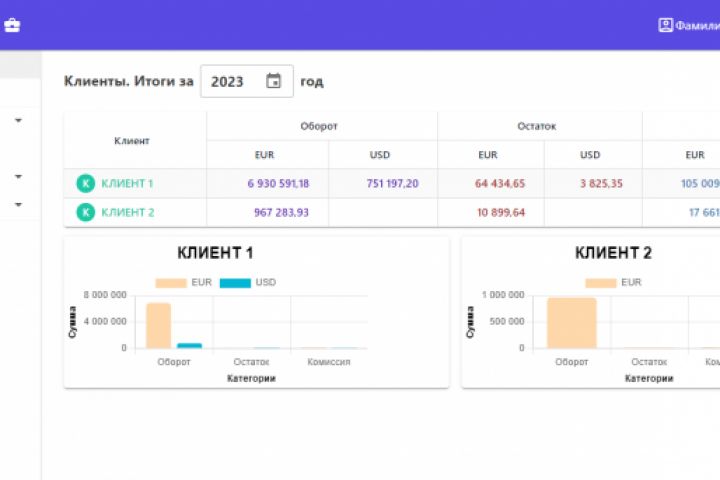Toggle USD legend swatch in КЛИЕНТ 1 chart

[x=235, y=282]
